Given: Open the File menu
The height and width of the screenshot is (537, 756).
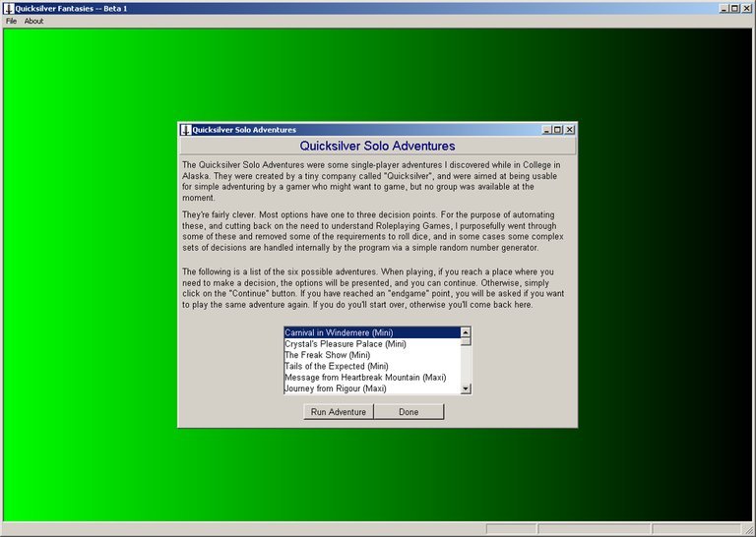Looking at the screenshot, I should click(12, 21).
